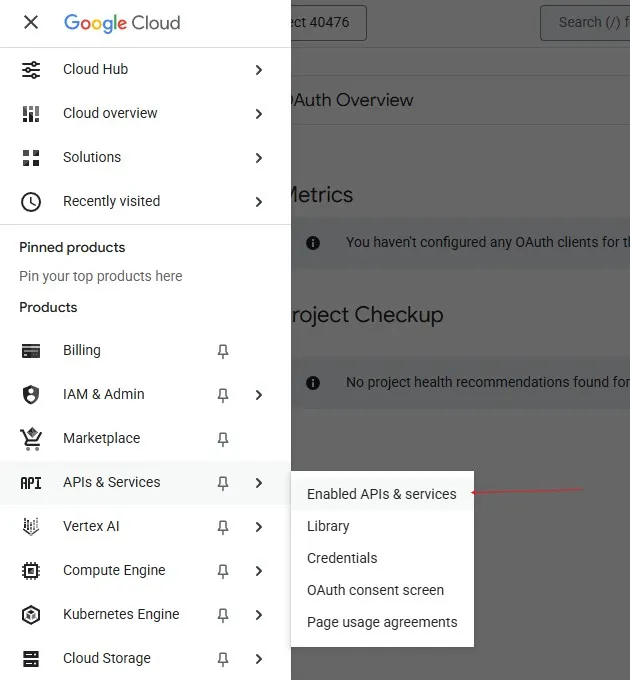Expand the Cloud Hub submenu arrow
The image size is (630, 680).
[x=259, y=70]
